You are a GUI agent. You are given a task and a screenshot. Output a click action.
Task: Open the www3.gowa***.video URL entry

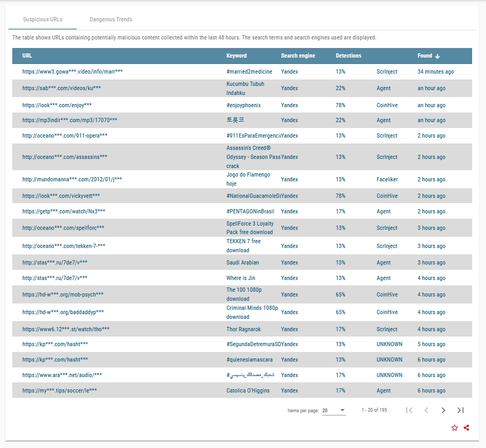click(x=73, y=71)
